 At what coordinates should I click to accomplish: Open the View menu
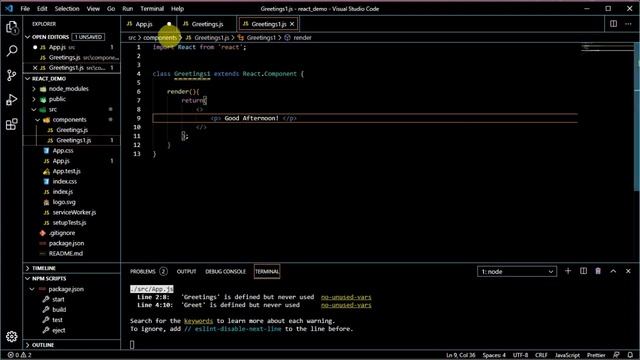click(x=93, y=9)
